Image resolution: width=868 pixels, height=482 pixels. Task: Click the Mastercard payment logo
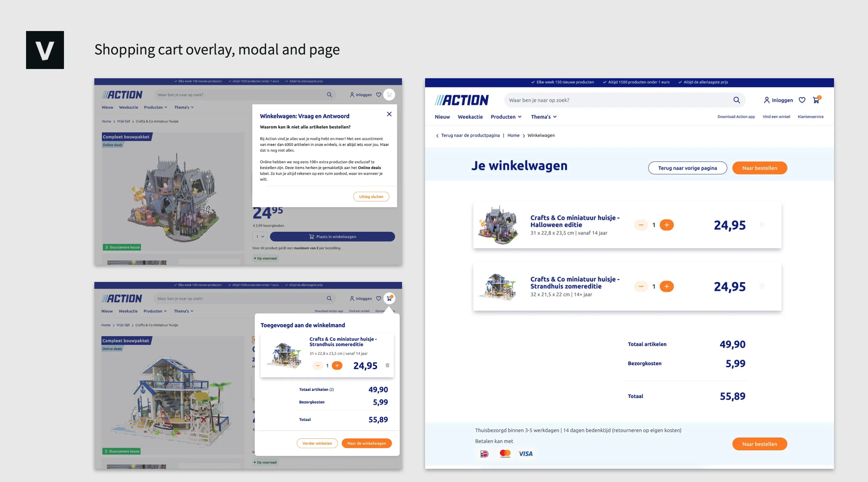click(x=505, y=454)
